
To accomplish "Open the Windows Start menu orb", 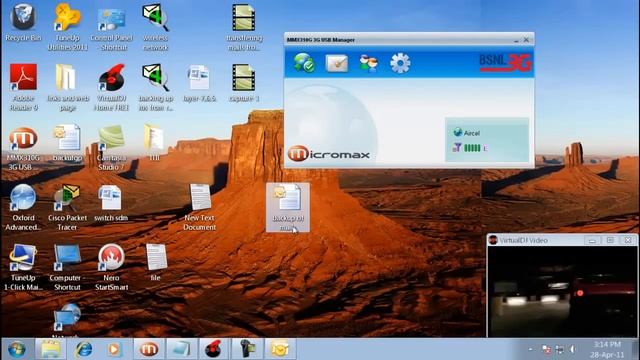I will 17,349.
